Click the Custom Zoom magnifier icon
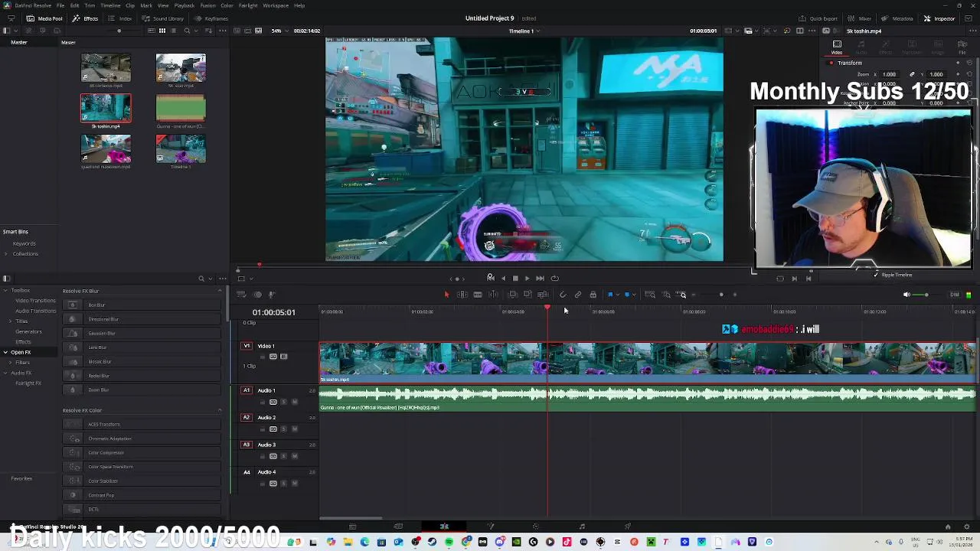980x551 pixels. point(682,295)
